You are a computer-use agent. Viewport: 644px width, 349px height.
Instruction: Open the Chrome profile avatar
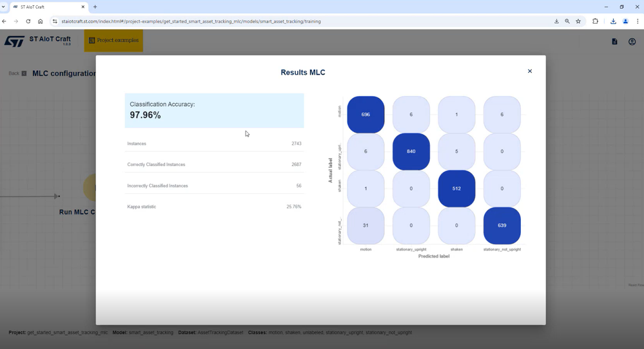tap(625, 21)
